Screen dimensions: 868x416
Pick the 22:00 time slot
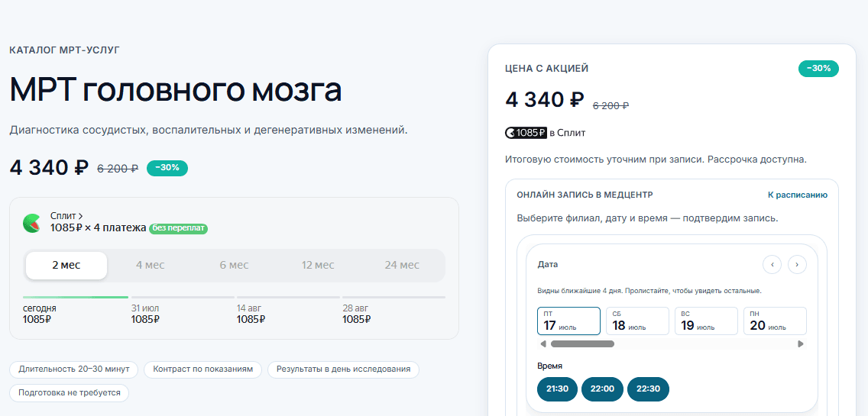pyautogui.click(x=602, y=389)
